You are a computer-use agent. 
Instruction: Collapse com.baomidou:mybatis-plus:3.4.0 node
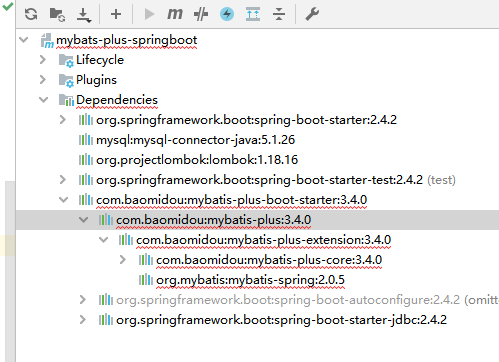(84, 220)
